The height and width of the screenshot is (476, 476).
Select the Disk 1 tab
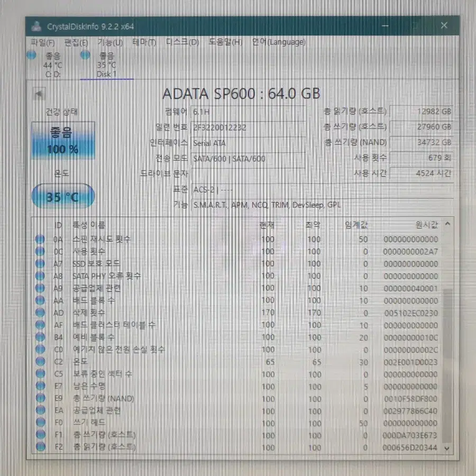click(106, 65)
